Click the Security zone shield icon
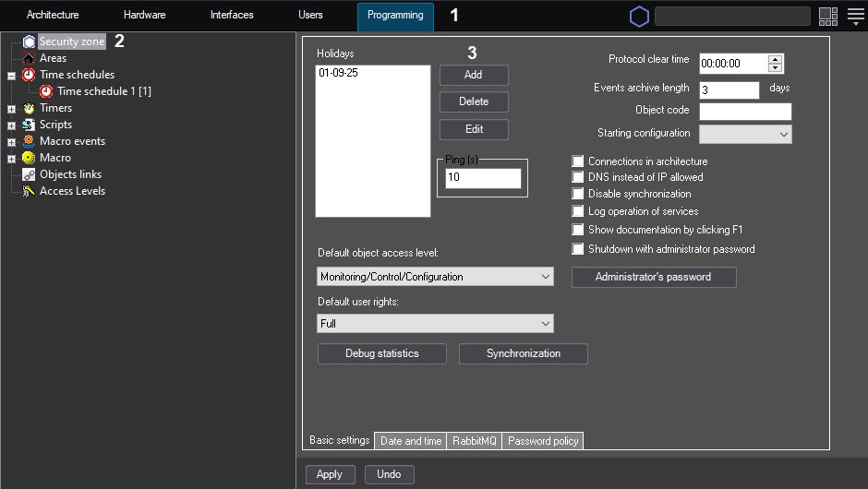 point(29,42)
